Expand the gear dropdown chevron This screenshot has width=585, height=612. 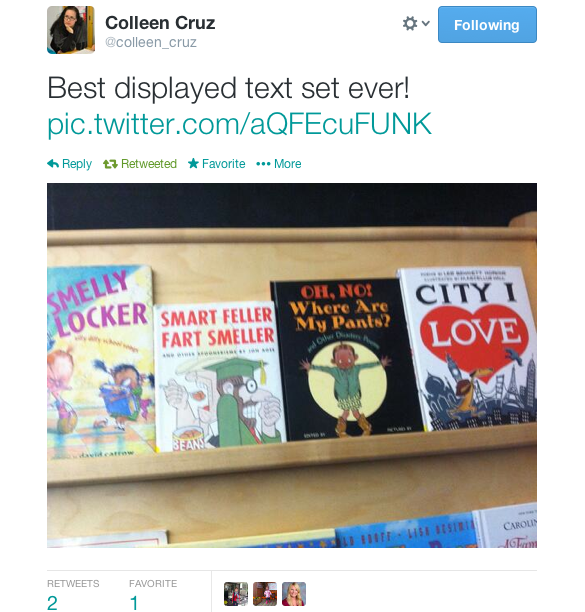[426, 23]
